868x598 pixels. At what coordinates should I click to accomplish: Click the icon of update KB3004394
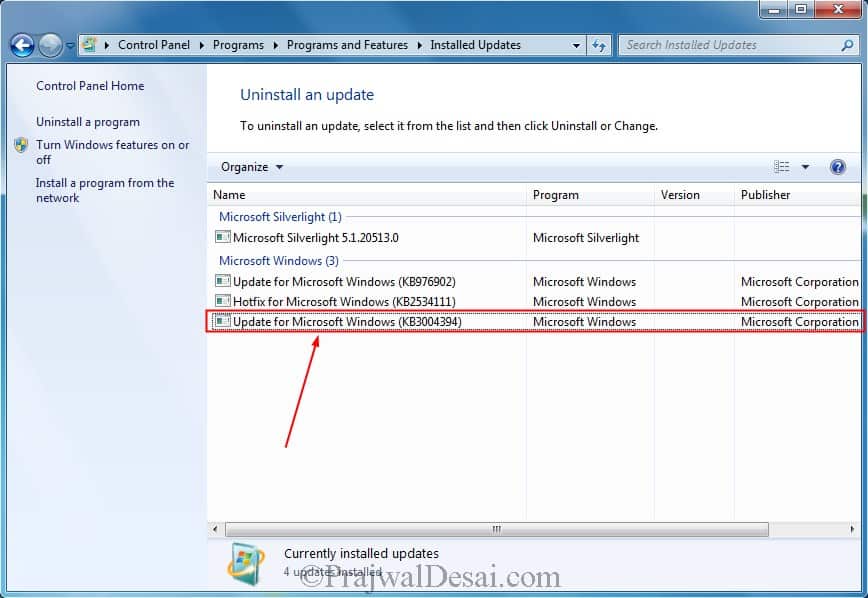point(223,321)
